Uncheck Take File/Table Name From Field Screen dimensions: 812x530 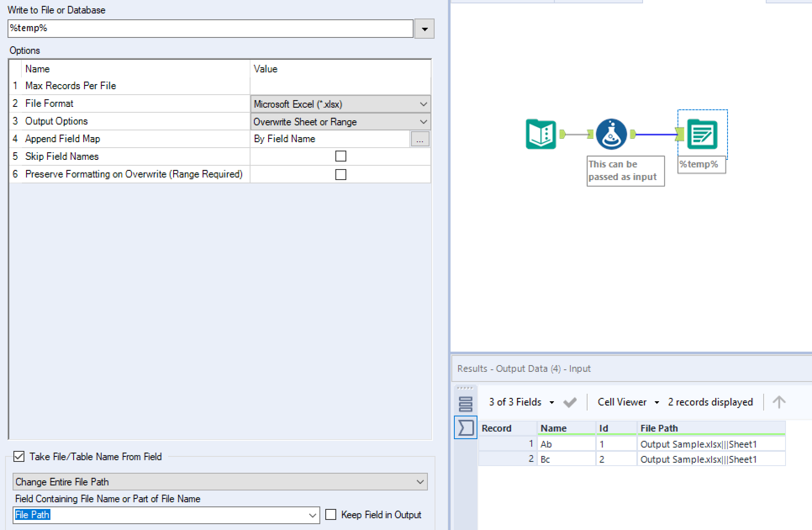19,456
